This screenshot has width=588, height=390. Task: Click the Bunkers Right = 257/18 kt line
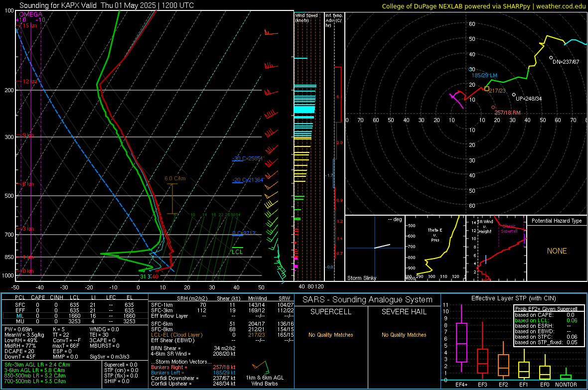point(193,367)
